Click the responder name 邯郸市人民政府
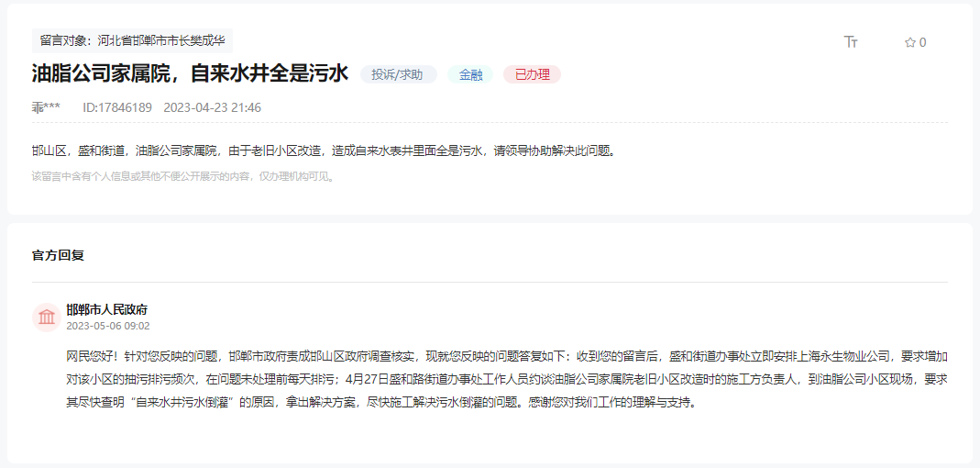Viewport: 980px width, 468px height. 107,310
